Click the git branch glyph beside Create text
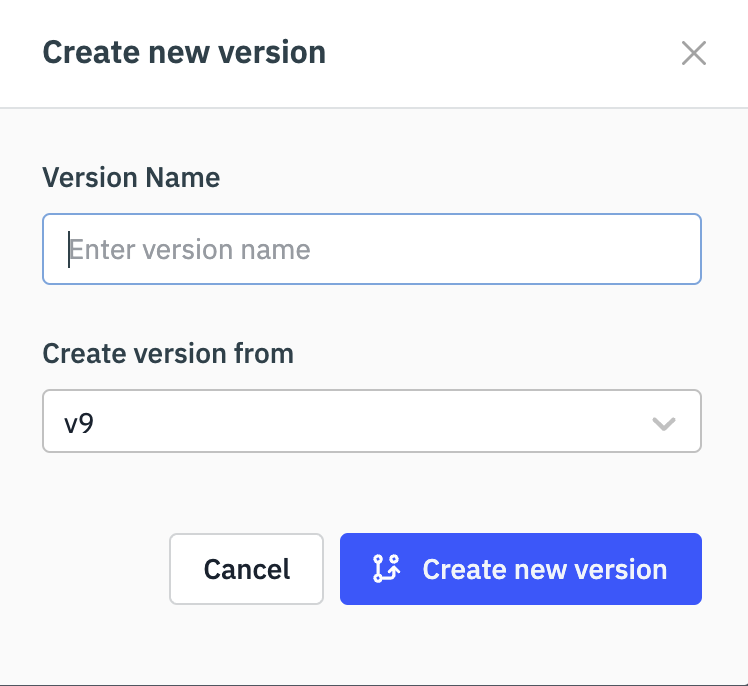The width and height of the screenshot is (748, 686). (386, 569)
